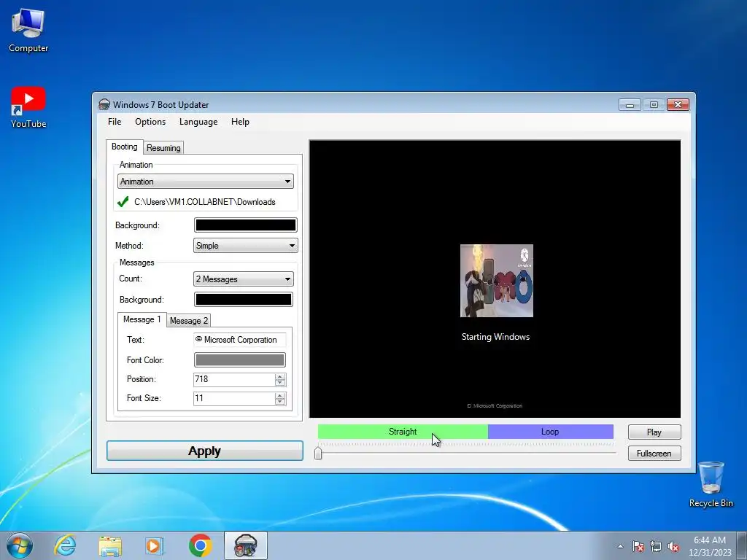Show hidden tray icons arrow
Image resolution: width=747 pixels, height=560 pixels.
(x=620, y=546)
